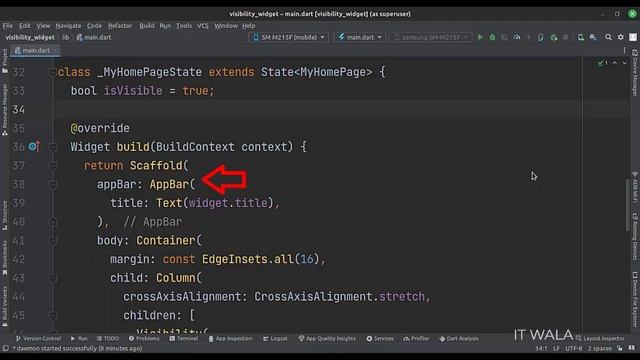The image size is (640, 360).
Task: Go to previous highlighted problem arrow
Action: coord(615,63)
